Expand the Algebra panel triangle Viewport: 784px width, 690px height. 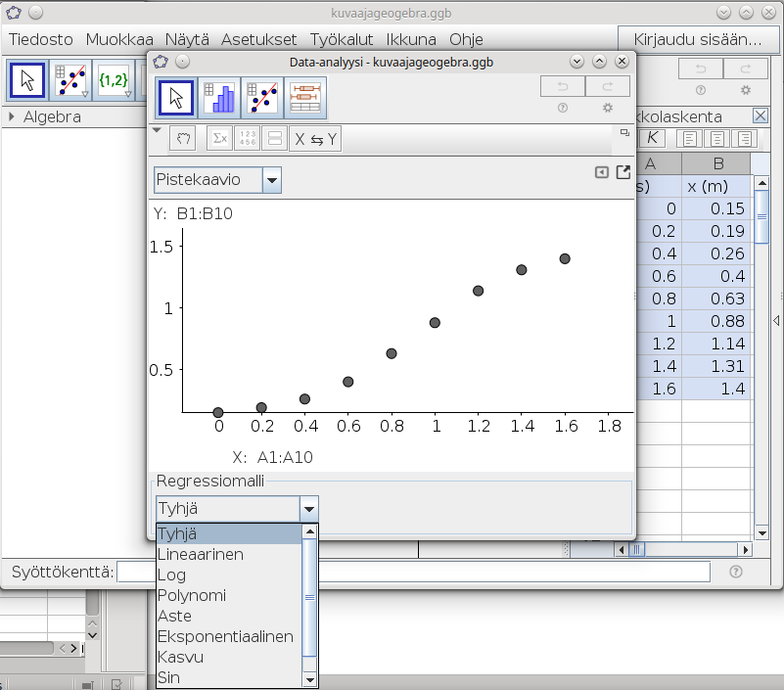(x=12, y=116)
